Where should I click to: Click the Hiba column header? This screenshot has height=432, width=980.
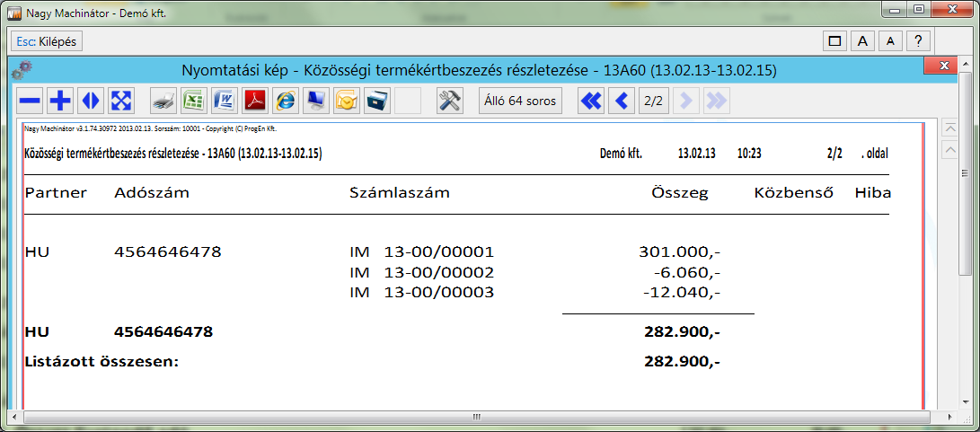(x=872, y=193)
